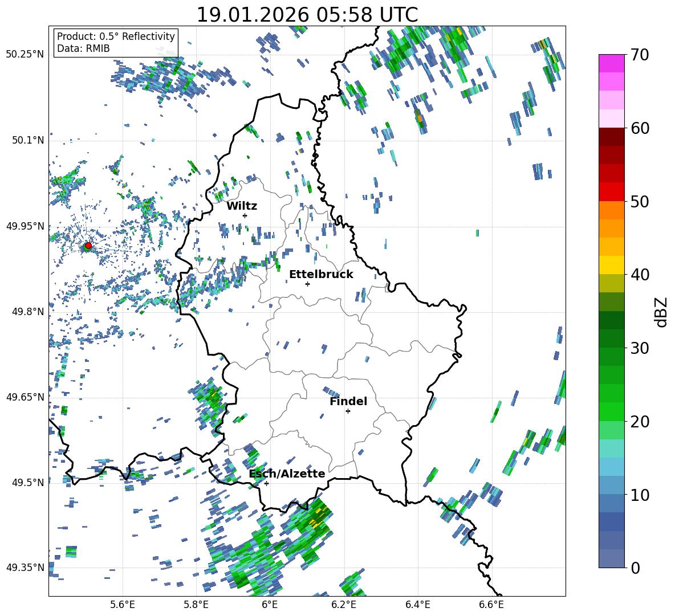Click the light blue 10 dBZ band

coord(611,485)
